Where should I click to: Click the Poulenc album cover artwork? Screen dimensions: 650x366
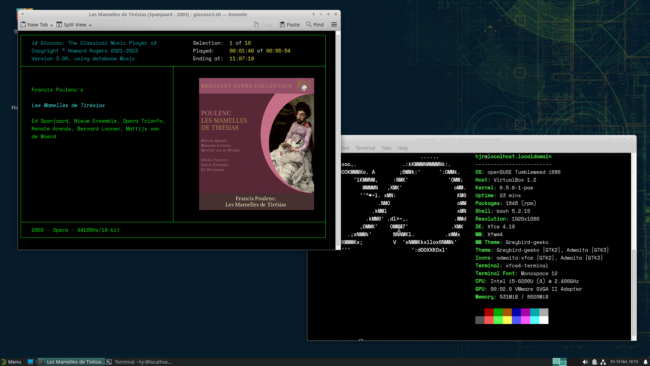click(x=256, y=144)
